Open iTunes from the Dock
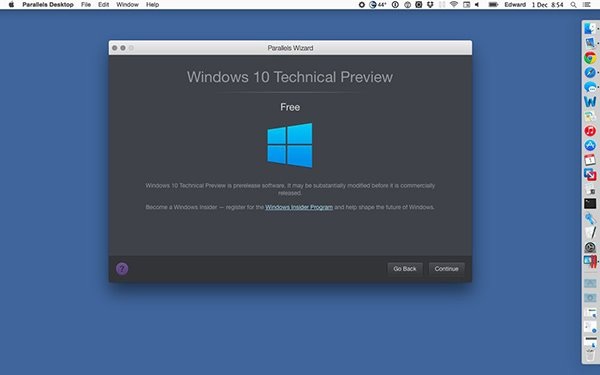This screenshot has height=375, width=600. pyautogui.click(x=590, y=131)
